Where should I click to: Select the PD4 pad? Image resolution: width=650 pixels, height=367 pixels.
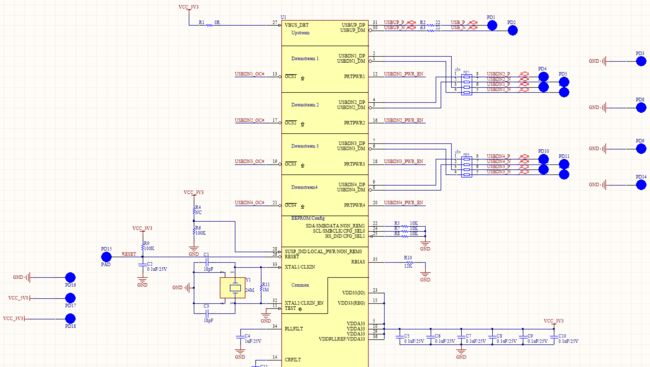(x=543, y=77)
